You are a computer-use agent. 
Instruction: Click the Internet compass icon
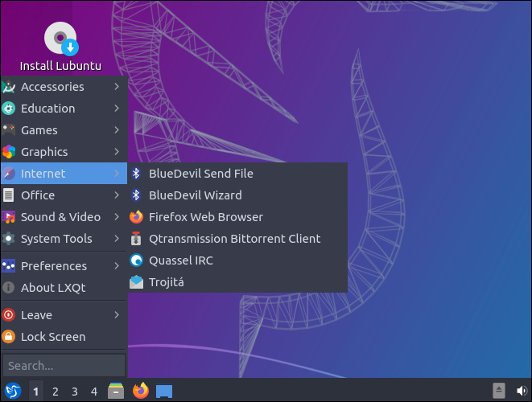point(9,174)
